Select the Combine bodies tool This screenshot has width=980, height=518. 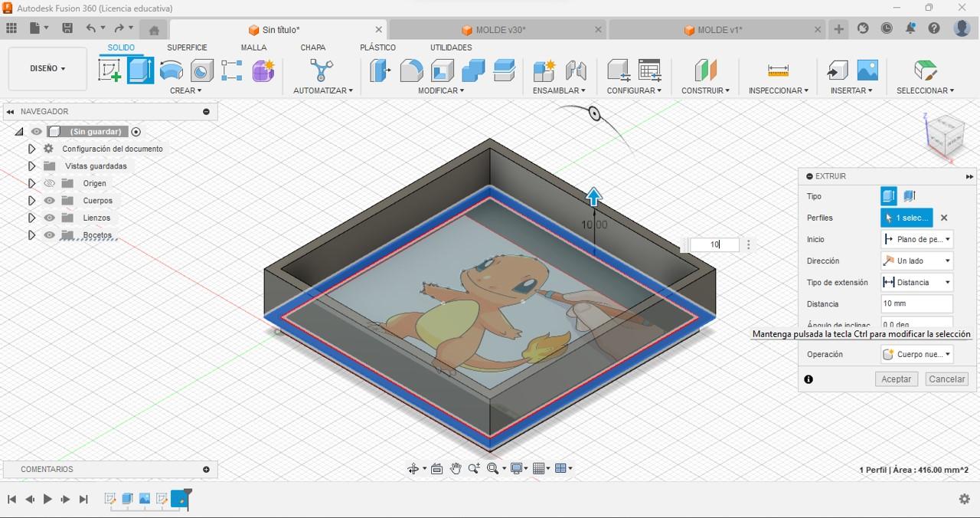[x=473, y=70]
